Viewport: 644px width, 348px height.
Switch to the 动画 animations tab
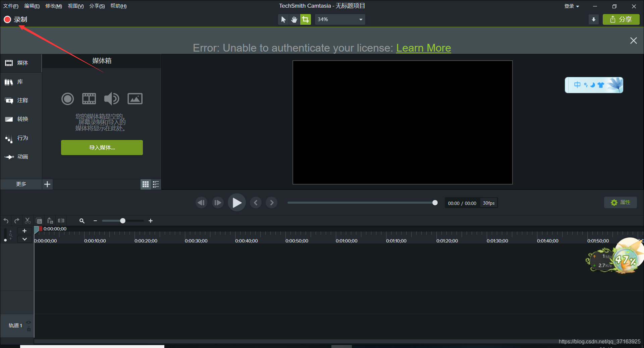point(21,157)
